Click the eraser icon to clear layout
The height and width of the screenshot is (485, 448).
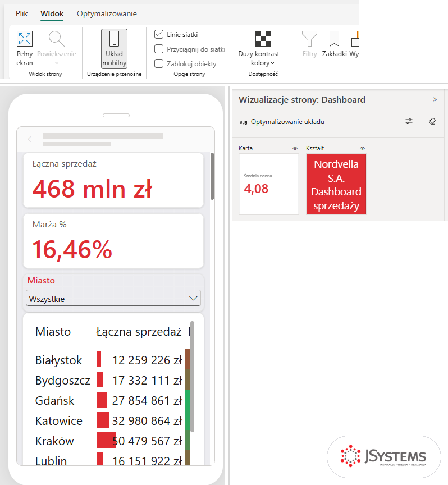pos(432,122)
